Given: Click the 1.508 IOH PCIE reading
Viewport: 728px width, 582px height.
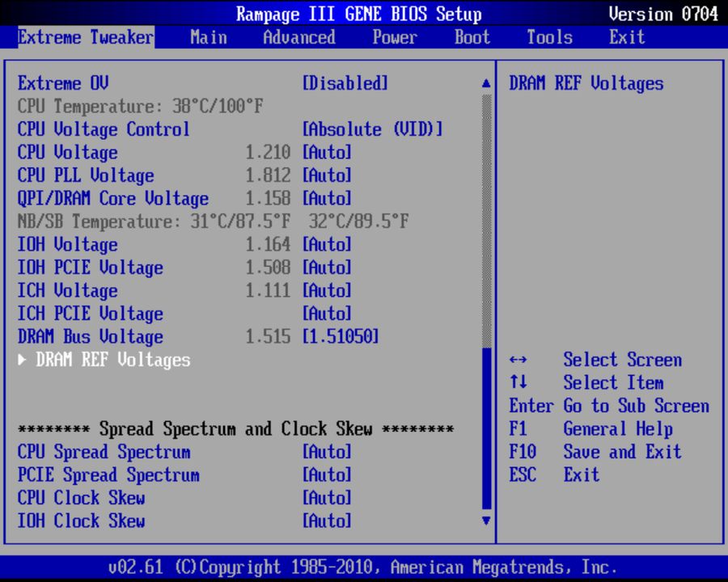Looking at the screenshot, I should 268,268.
